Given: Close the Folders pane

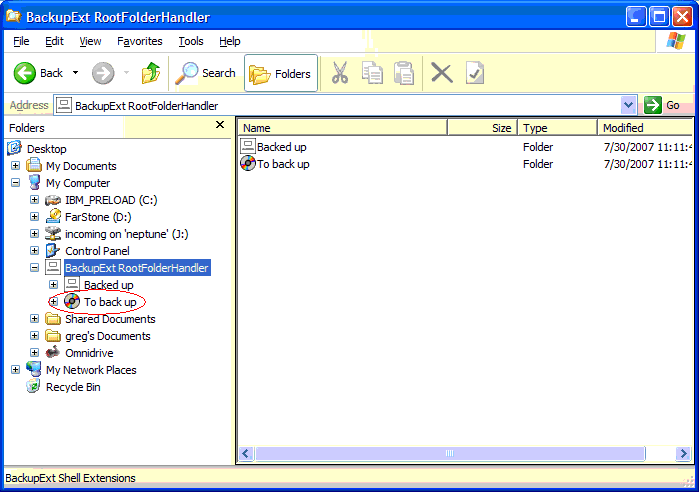Looking at the screenshot, I should pos(220,124).
